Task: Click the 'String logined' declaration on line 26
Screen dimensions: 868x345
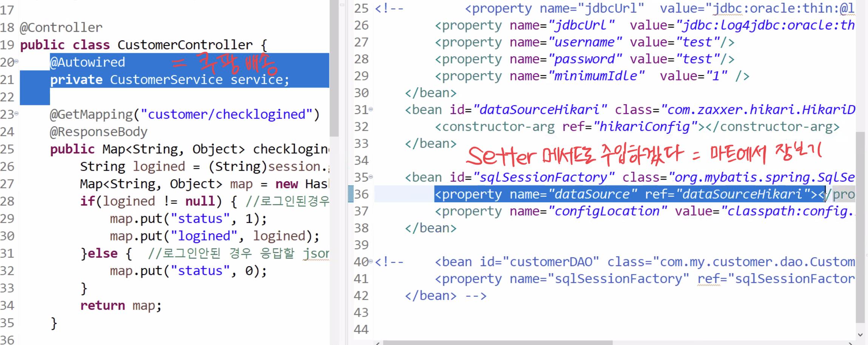Action: [x=132, y=166]
